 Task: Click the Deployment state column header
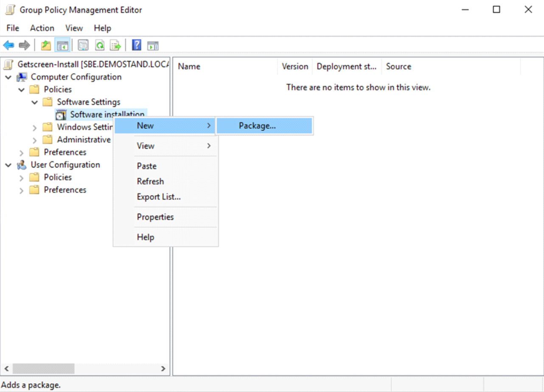346,67
